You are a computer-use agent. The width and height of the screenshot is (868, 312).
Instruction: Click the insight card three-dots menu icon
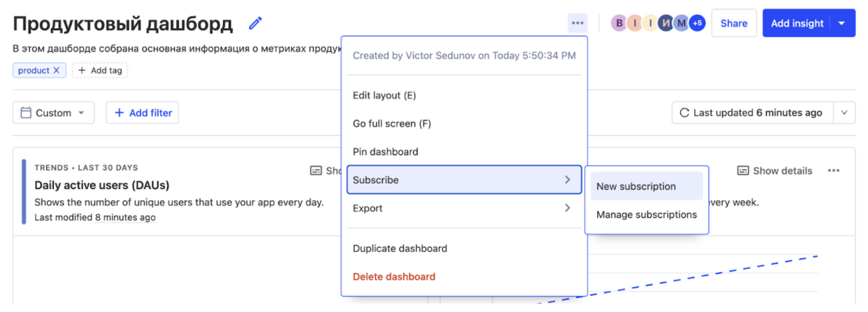click(834, 170)
